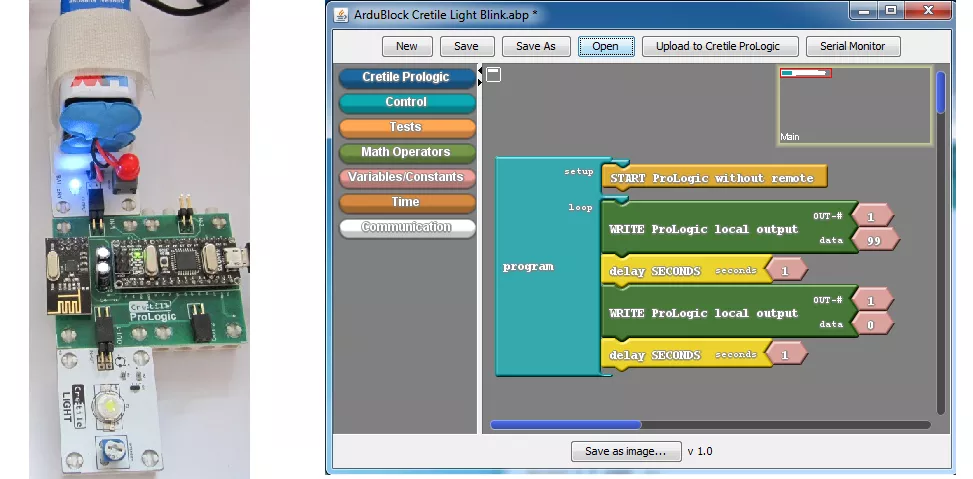
Task: Maximize the ArduBlock window
Action: pyautogui.click(x=891, y=10)
